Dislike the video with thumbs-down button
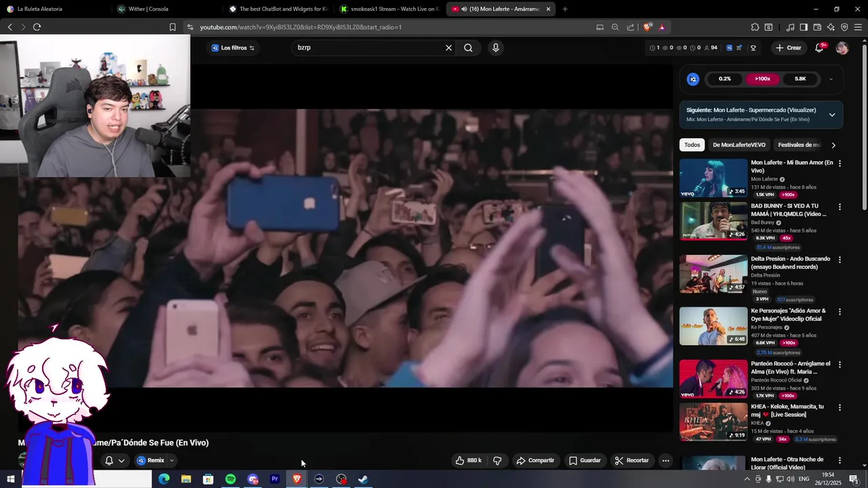Screen dimensions: 868x488 pos(498,460)
